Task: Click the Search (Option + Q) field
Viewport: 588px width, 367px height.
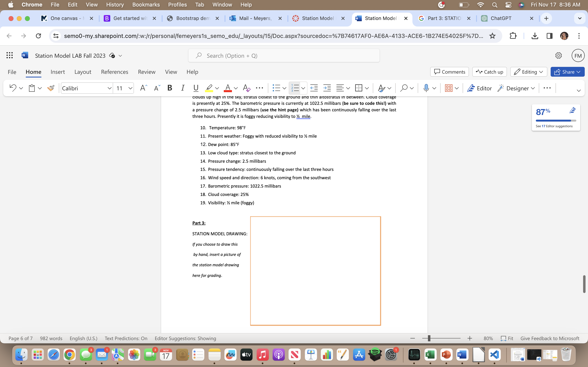Action: click(284, 56)
